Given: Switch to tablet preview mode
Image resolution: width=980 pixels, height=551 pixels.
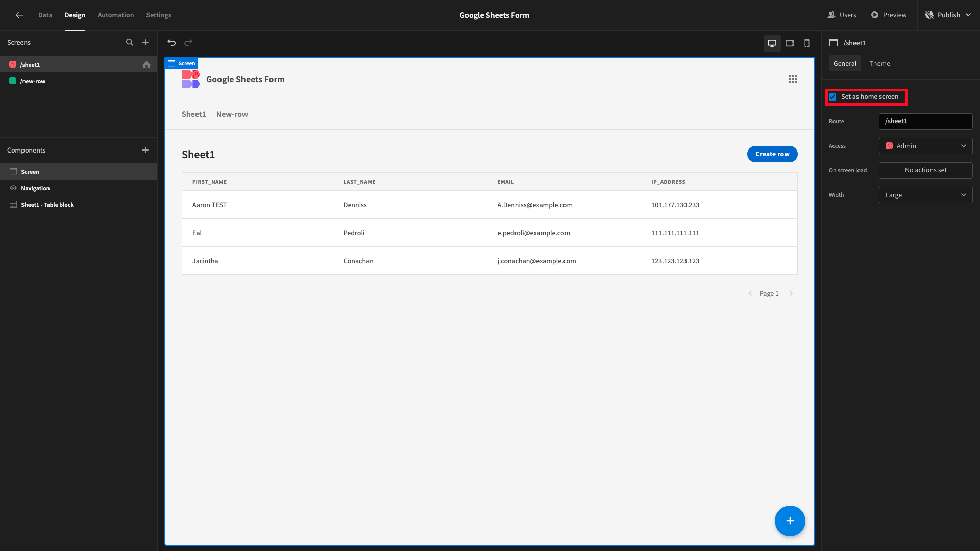Looking at the screenshot, I should click(x=790, y=43).
